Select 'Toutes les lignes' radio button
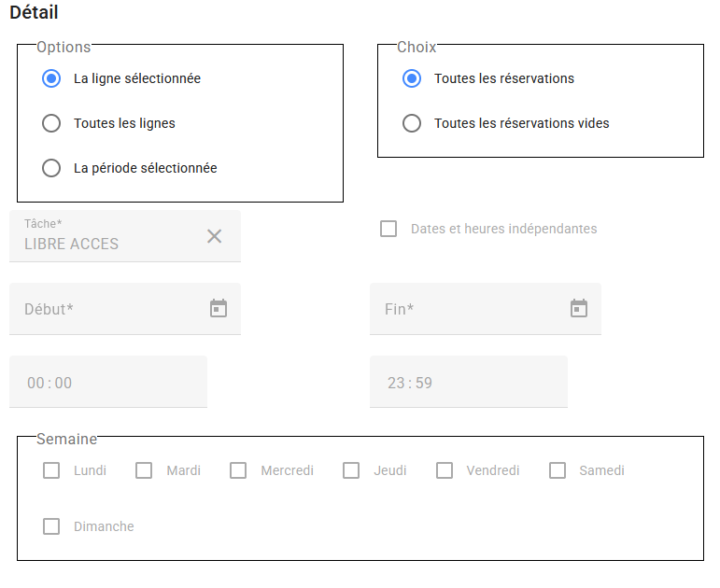This screenshot has height=588, width=720. [x=51, y=123]
